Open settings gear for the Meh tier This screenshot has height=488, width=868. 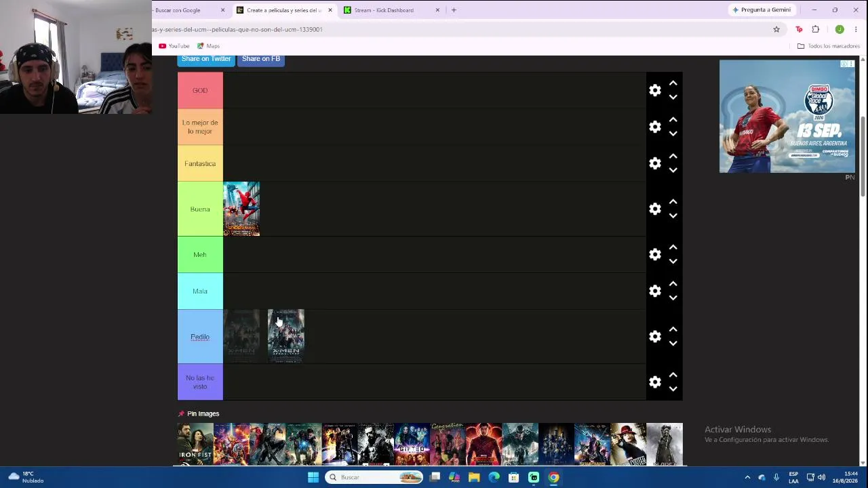[x=655, y=254]
